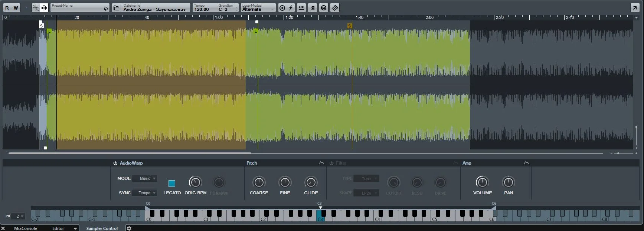Show the Amp envelope editor icon
This screenshot has width=644, height=231.
[526, 163]
